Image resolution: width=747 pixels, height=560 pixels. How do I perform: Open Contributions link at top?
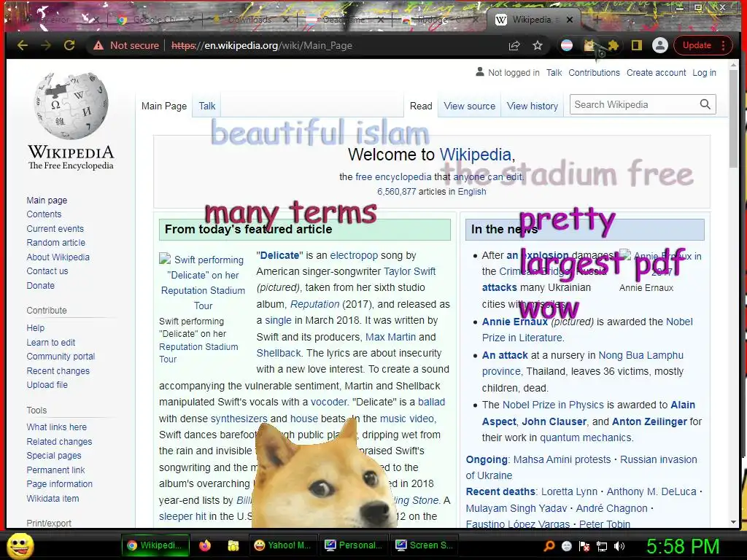(594, 72)
